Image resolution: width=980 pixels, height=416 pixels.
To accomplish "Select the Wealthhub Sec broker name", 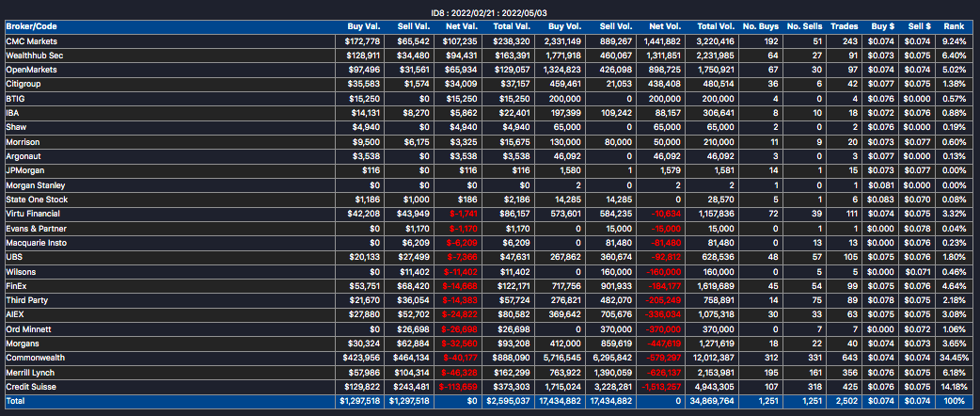I will [x=35, y=56].
